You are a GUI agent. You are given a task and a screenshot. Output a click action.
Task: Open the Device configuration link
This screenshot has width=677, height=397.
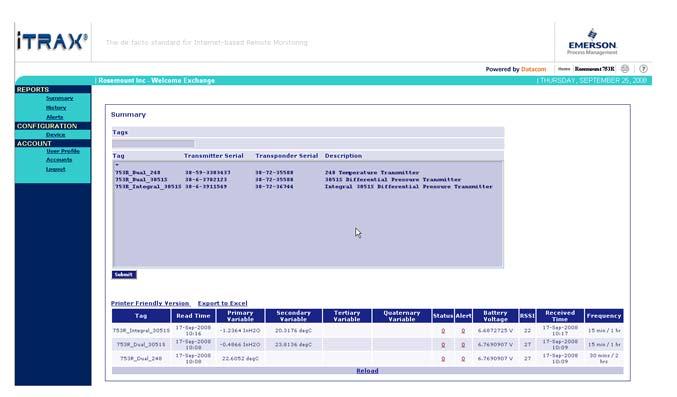click(56, 135)
